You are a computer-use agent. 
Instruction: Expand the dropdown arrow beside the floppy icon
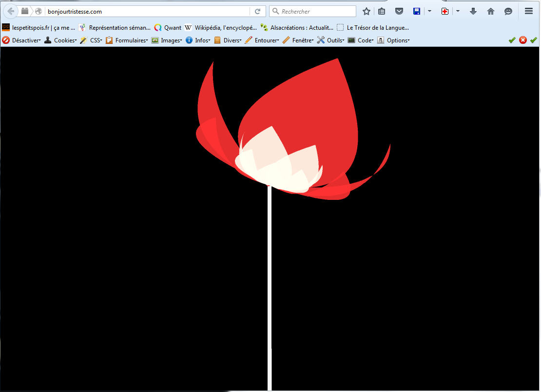pos(429,11)
